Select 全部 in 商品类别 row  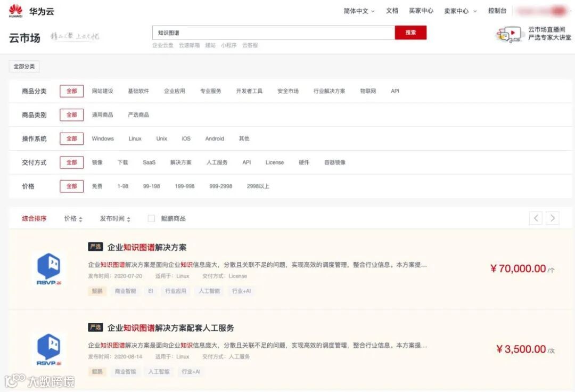click(71, 115)
